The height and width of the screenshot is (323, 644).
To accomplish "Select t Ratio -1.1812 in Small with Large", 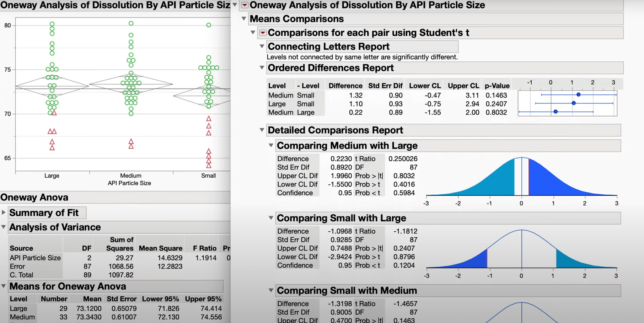I will (405, 231).
